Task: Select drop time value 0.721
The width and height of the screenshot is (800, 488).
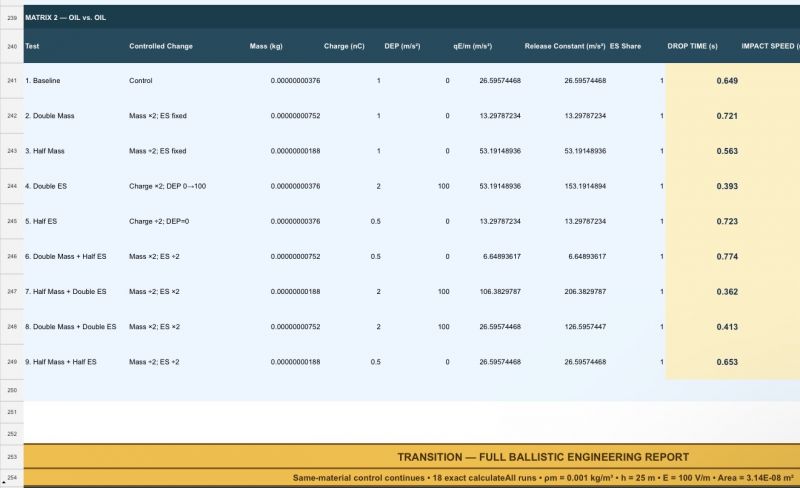Action: tap(727, 116)
